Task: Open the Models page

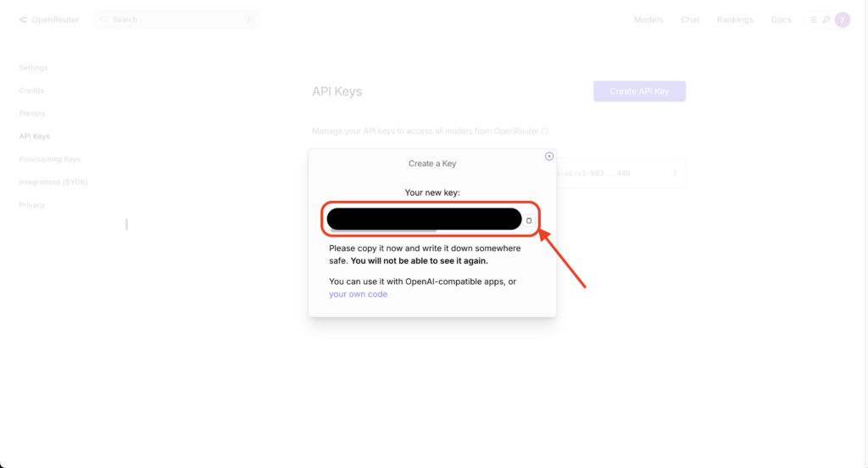Action: tap(648, 19)
